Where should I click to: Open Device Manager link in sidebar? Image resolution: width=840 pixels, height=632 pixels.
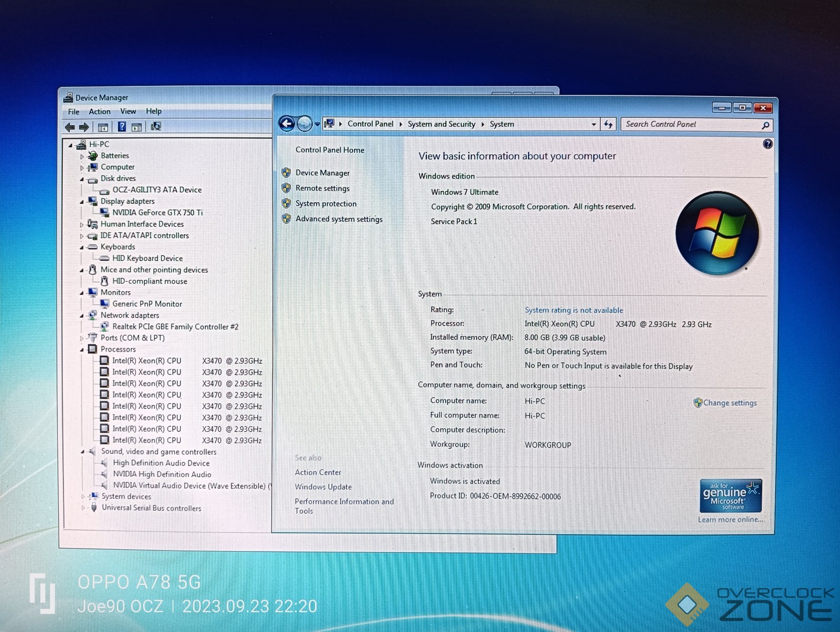tap(323, 173)
